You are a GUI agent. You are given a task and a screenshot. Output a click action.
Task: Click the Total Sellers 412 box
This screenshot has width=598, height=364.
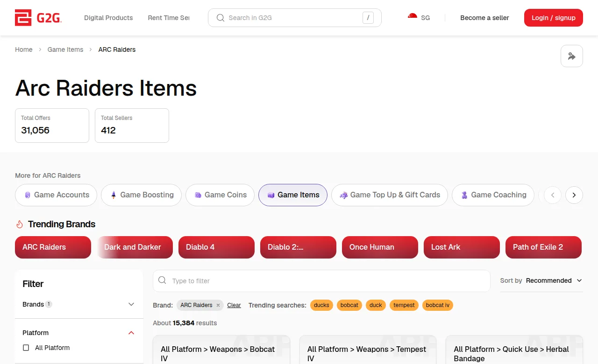132,126
